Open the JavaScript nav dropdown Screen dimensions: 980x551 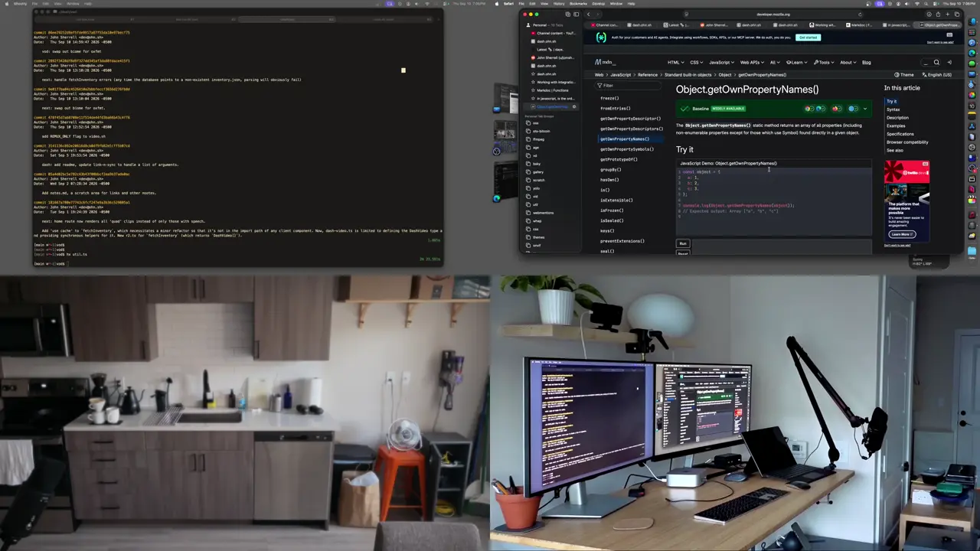click(720, 62)
